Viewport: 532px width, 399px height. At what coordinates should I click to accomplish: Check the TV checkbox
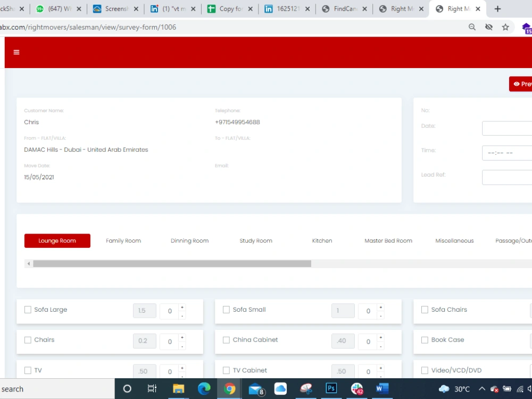click(x=28, y=370)
